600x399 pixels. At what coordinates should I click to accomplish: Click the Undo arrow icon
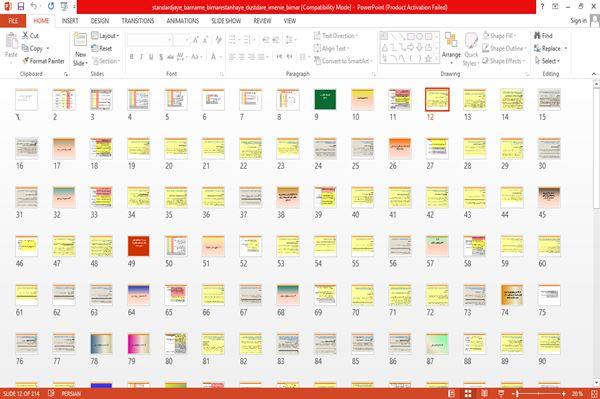pyautogui.click(x=34, y=6)
